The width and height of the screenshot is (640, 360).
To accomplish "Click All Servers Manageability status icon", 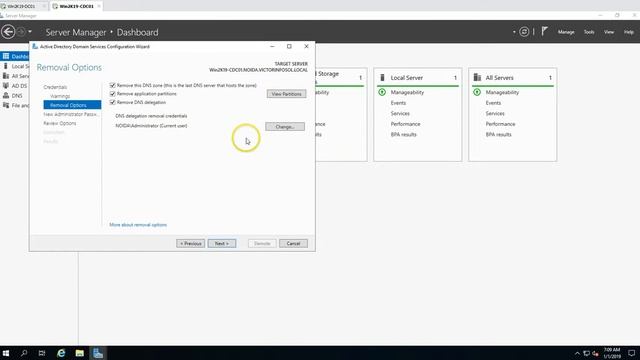I will point(477,92).
